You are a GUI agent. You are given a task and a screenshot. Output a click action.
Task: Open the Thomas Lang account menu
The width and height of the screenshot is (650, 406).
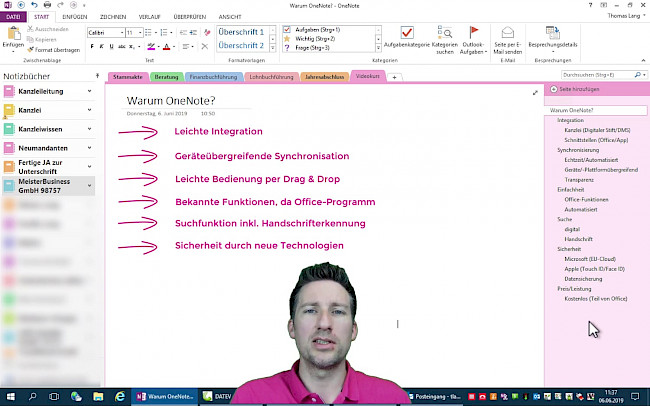tap(626, 16)
